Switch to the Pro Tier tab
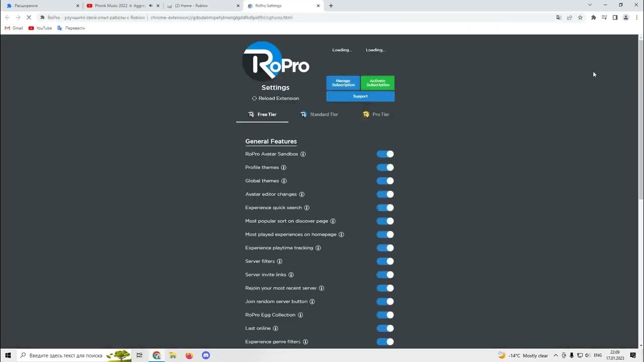644x362 pixels. pyautogui.click(x=376, y=115)
